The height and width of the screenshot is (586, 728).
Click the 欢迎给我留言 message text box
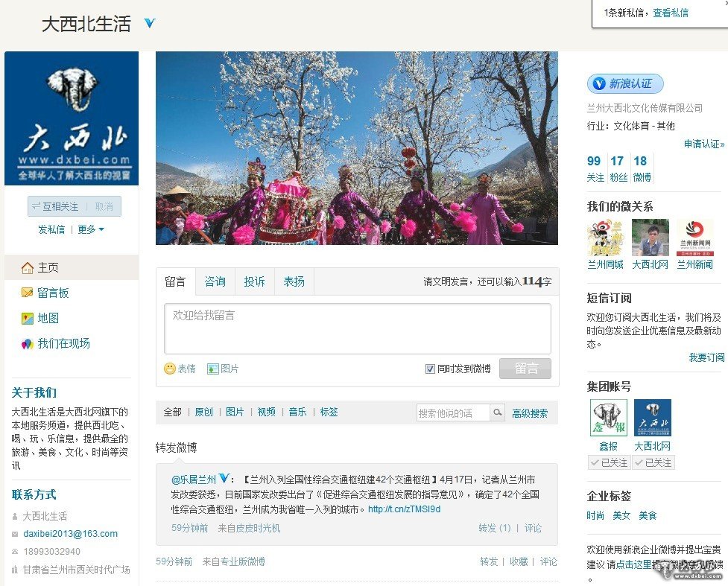click(x=357, y=328)
